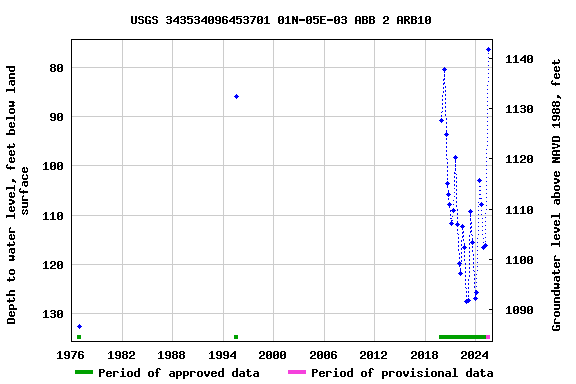Click the x-axis label 1982
Screen dimensions: 576x384
click(121, 355)
